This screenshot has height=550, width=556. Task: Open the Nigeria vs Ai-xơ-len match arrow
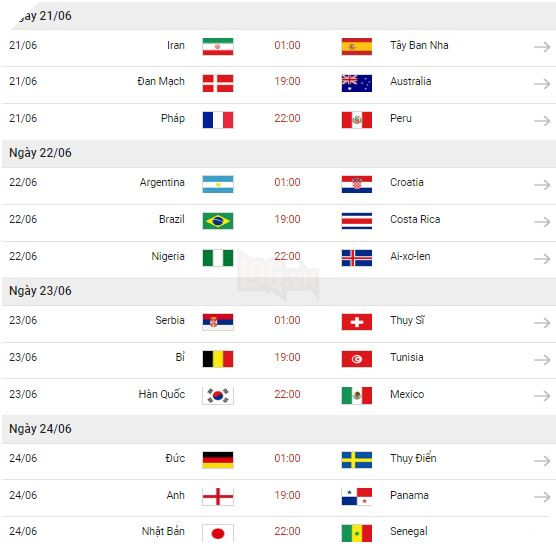pyautogui.click(x=542, y=259)
